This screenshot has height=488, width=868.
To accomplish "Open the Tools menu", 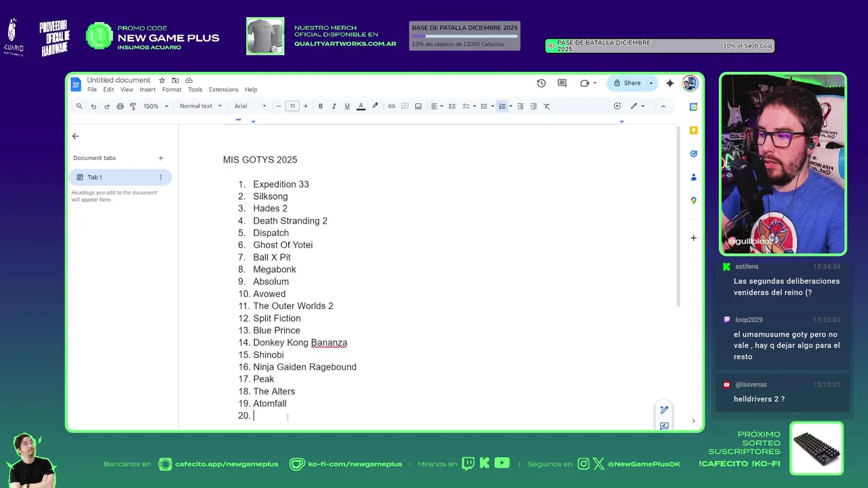I will [195, 89].
